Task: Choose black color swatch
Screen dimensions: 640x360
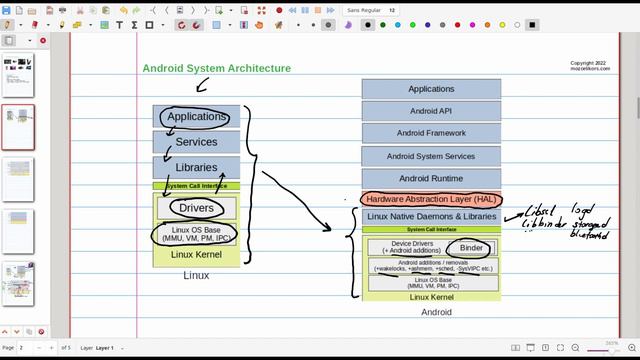Action: 368,25
